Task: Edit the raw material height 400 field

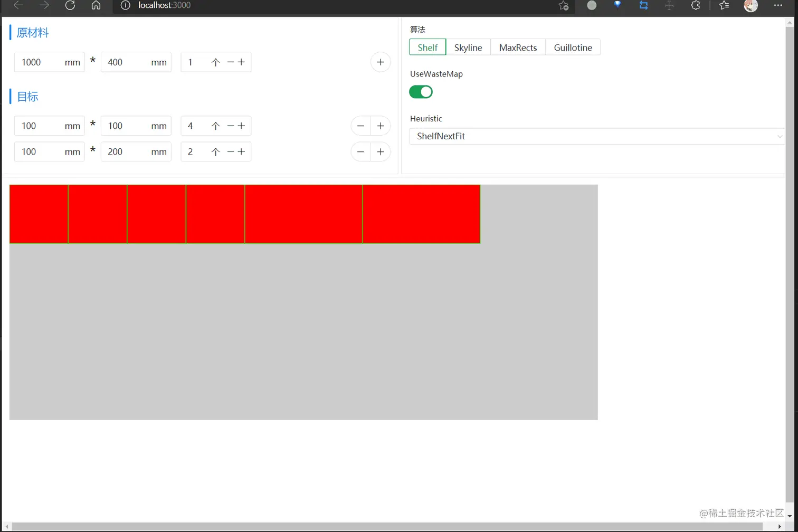Action: click(136, 62)
